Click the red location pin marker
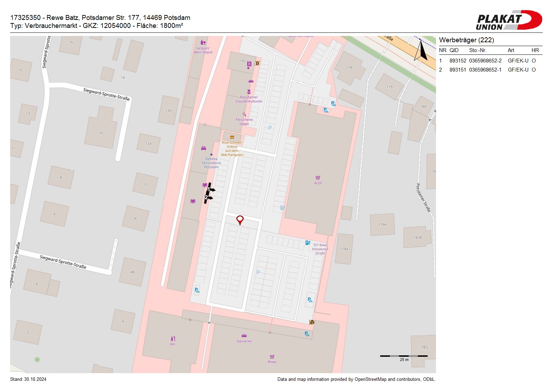Viewport: 554px width, 392px height. point(240,220)
